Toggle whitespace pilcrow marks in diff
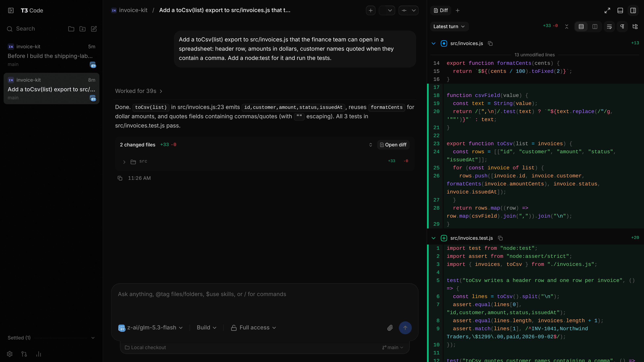Viewport: 644px width, 362px height. (622, 27)
